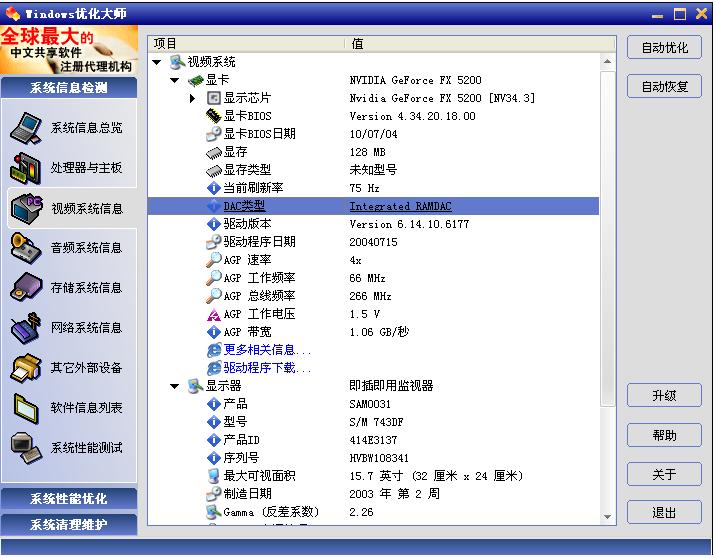
Task: Open the 系统信息检测 section tab
Action: [69, 87]
